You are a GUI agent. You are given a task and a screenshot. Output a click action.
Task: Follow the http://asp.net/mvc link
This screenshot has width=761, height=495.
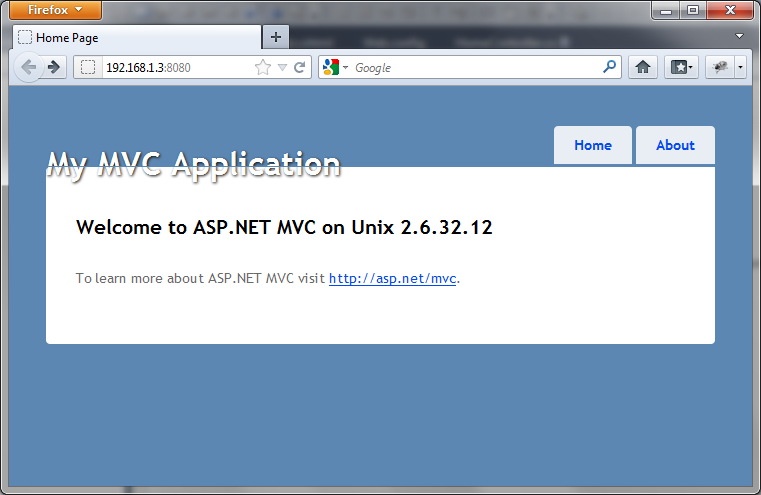click(x=392, y=278)
